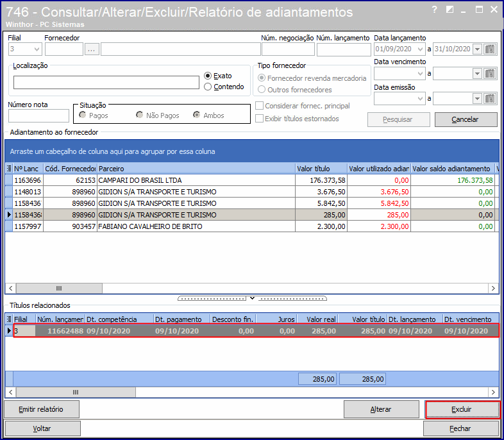Open Data vencimento start date dropdown
504x440 pixels.
point(420,74)
